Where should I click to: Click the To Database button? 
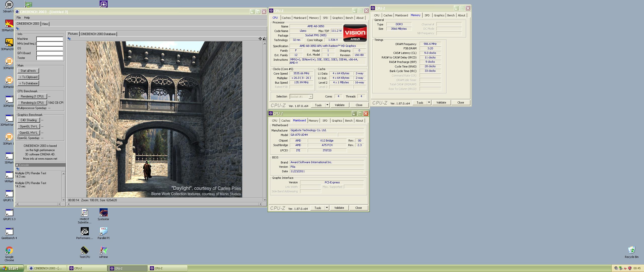(x=28, y=83)
